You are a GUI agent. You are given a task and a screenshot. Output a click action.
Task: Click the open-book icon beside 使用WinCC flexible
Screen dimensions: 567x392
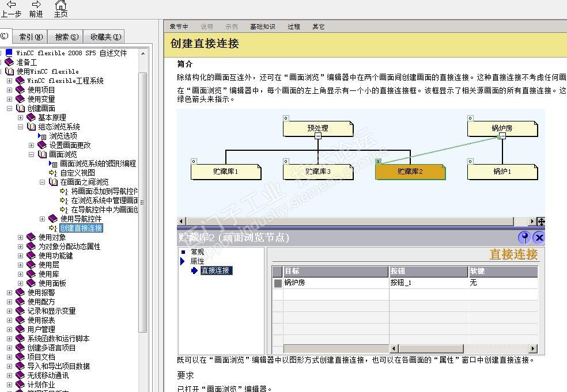[x=9, y=71]
